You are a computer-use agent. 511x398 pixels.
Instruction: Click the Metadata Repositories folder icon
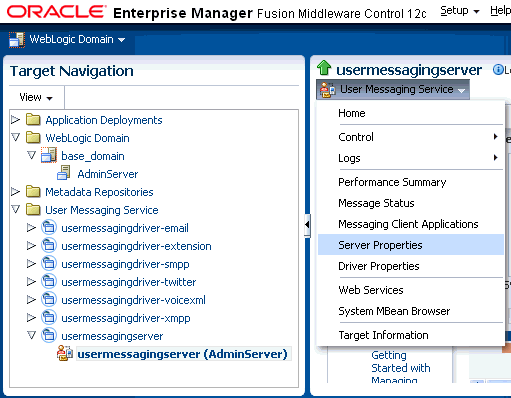point(33,192)
